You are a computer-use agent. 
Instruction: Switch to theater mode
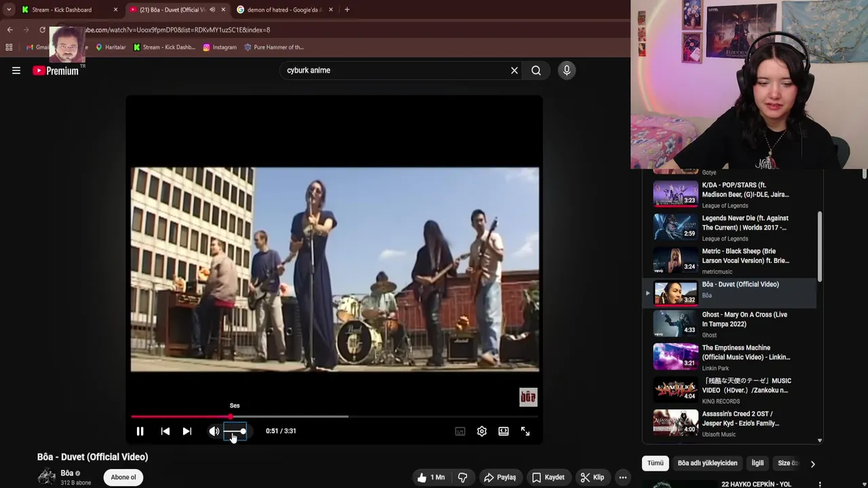tap(503, 431)
